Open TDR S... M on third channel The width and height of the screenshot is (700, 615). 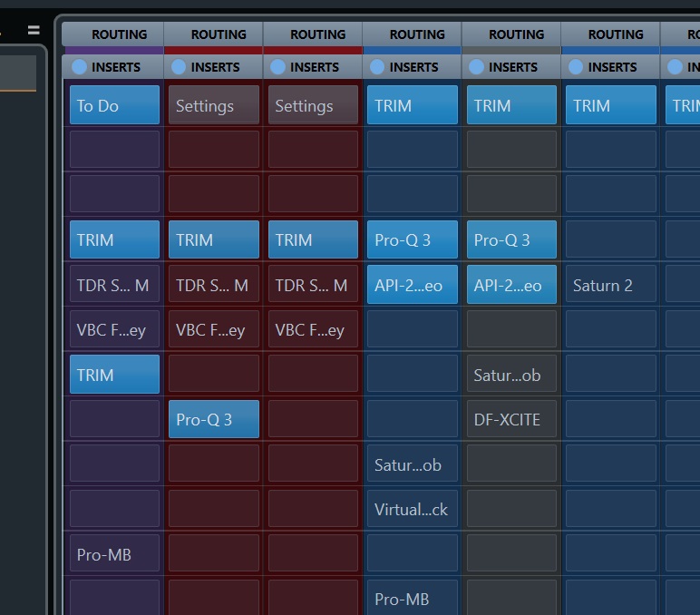point(313,285)
